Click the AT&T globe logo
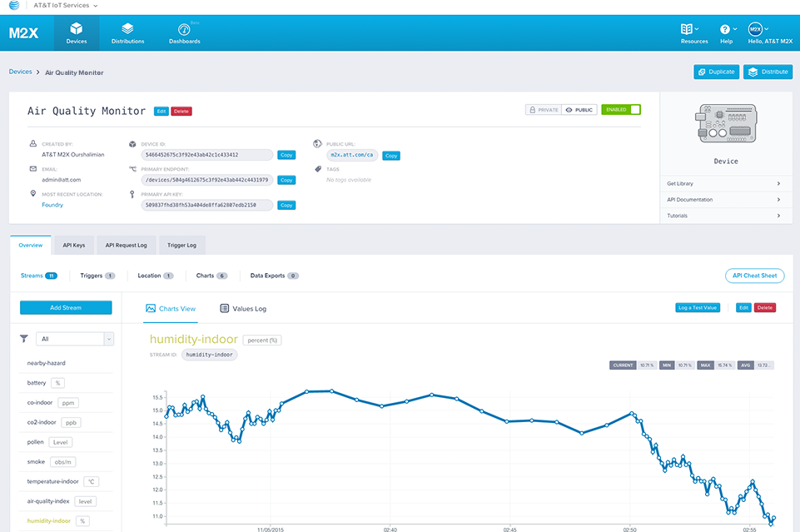800x532 pixels. [14, 5]
